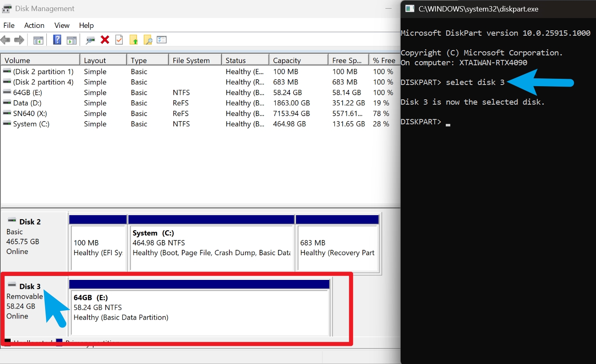Open the Action menu
596x364 pixels.
tap(34, 25)
